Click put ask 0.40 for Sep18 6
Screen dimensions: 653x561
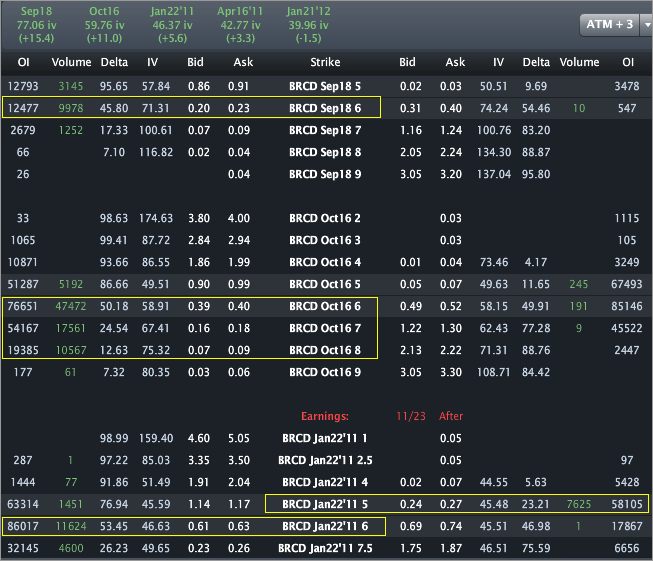[x=451, y=108]
